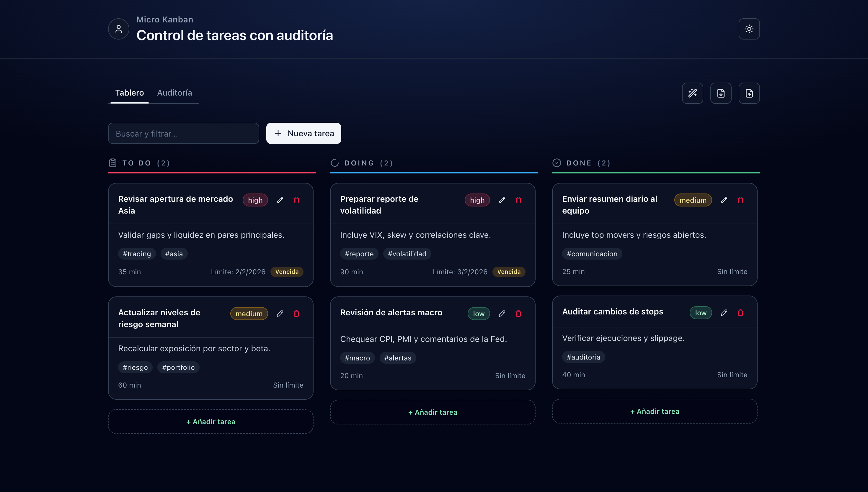Click the file upload import icon

(749, 93)
